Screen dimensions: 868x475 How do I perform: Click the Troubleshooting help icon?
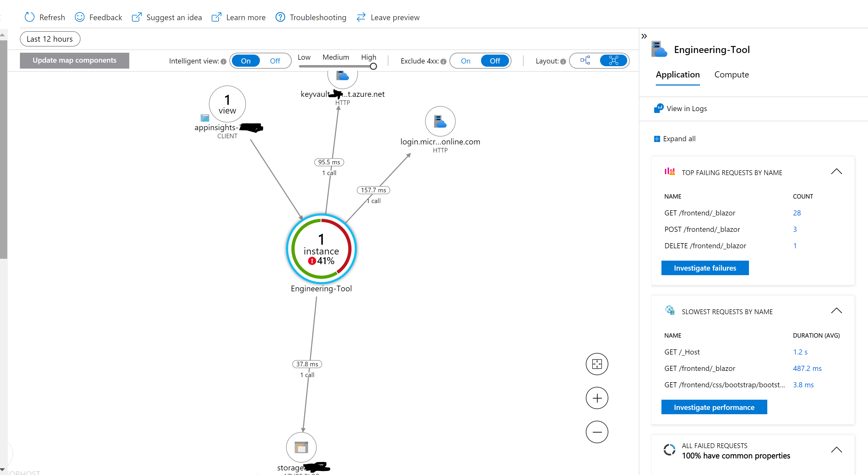tap(280, 17)
